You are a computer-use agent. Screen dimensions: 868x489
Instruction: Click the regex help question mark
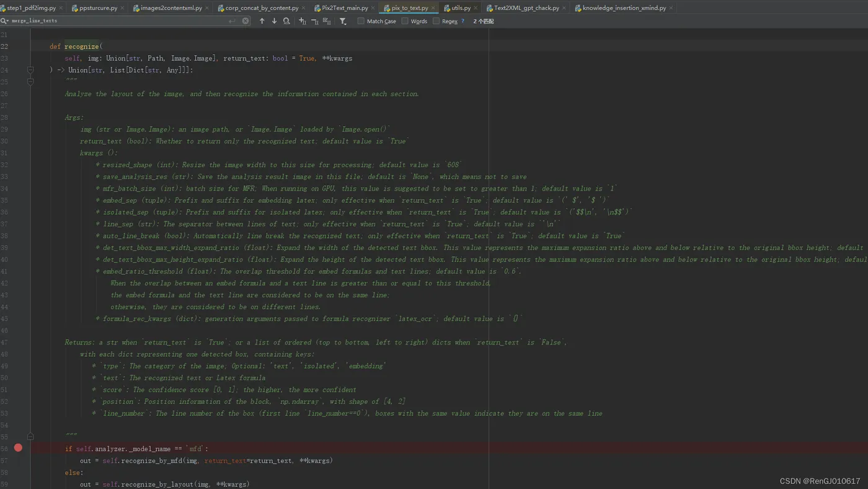(463, 21)
